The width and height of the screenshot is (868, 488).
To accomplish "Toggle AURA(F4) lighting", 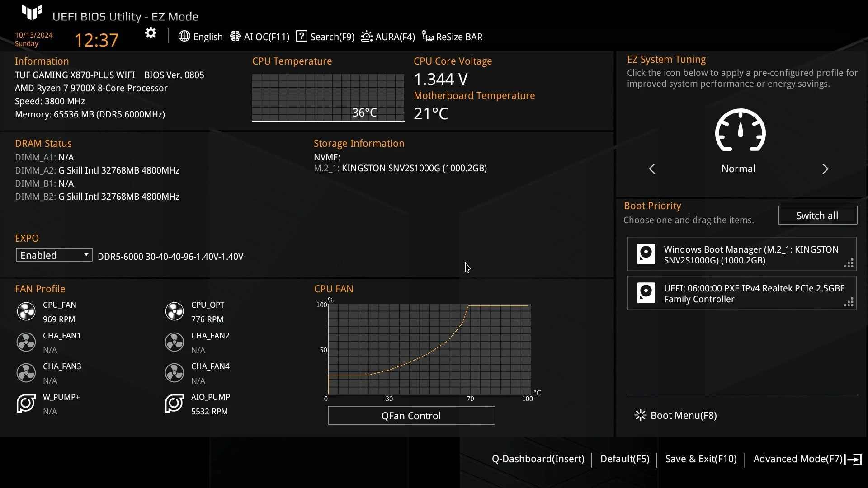I will coord(388,37).
